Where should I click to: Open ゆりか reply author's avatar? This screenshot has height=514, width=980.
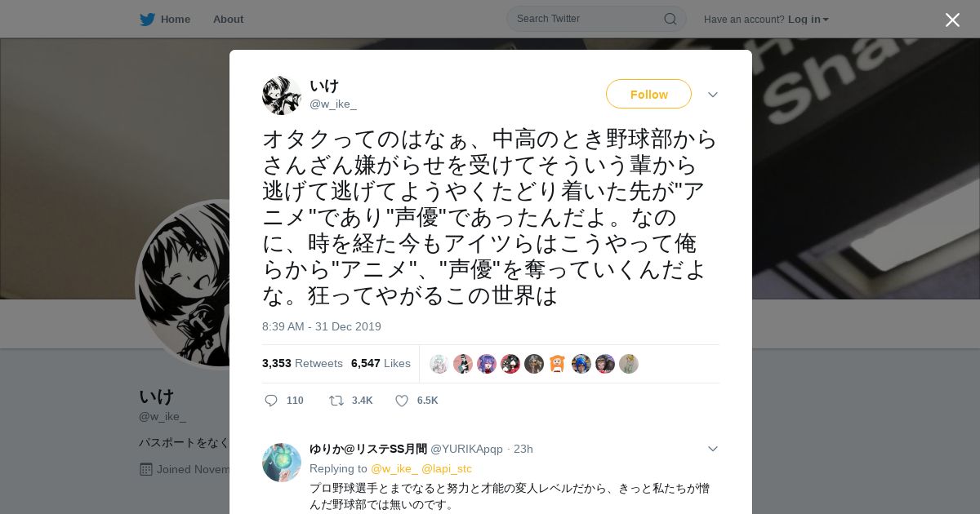[282, 463]
